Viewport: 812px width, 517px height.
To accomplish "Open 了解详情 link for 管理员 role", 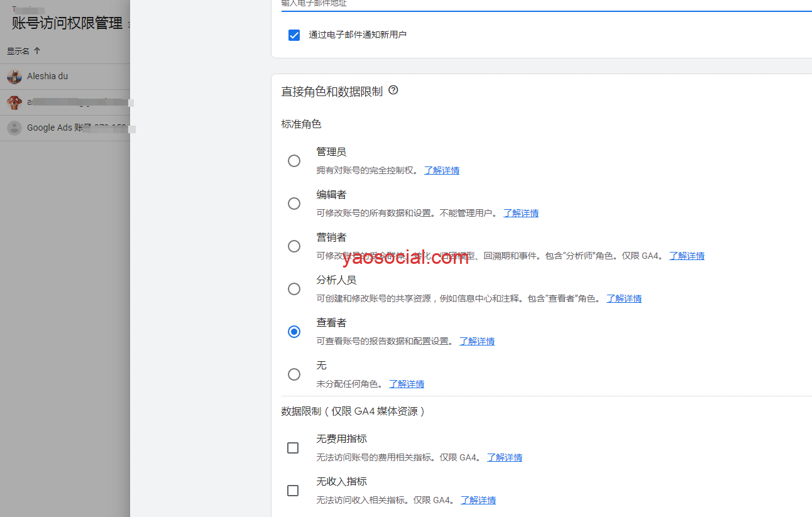I will click(442, 170).
